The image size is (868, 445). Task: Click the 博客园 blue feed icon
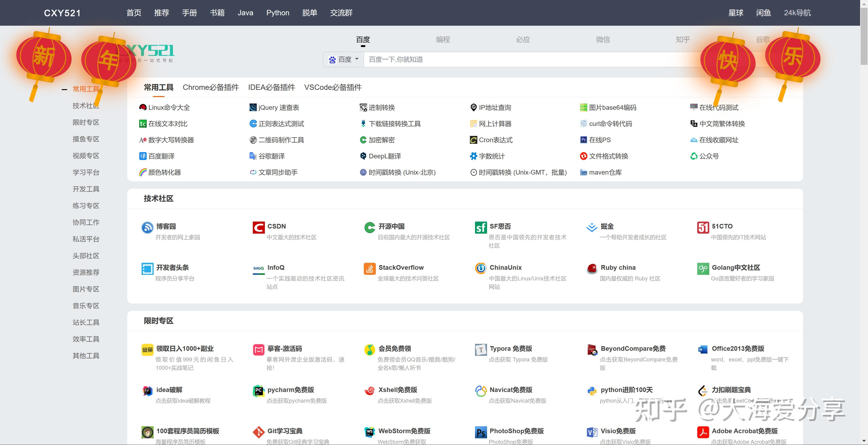(147, 228)
